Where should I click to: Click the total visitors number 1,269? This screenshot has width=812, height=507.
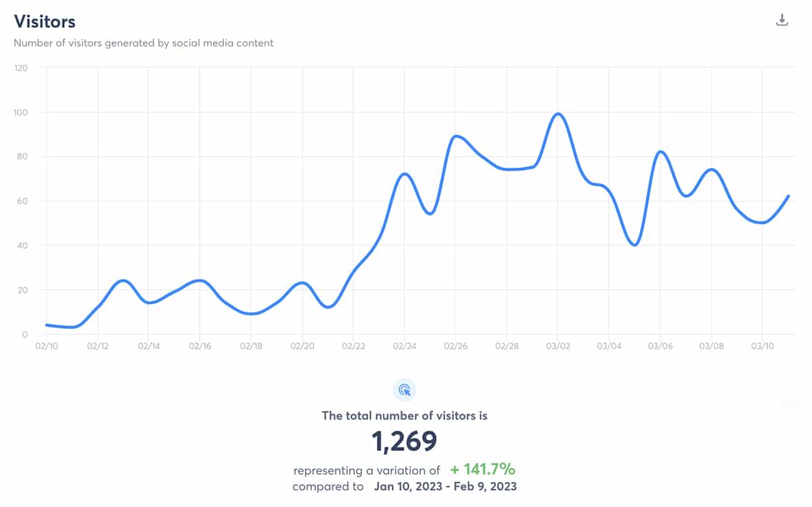[405, 441]
